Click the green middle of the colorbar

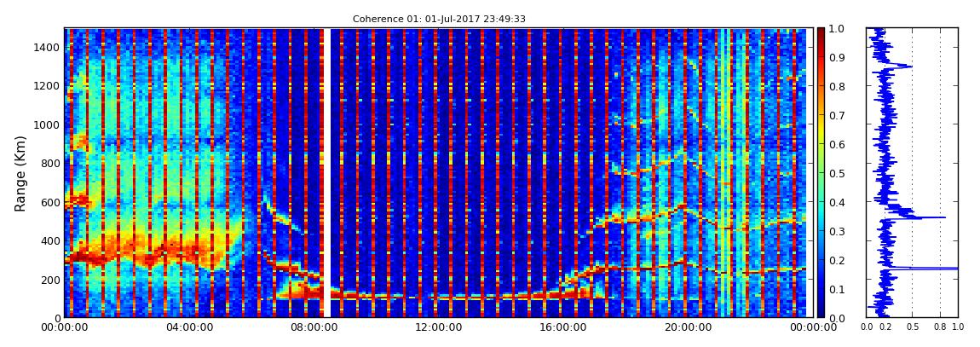pyautogui.click(x=821, y=173)
